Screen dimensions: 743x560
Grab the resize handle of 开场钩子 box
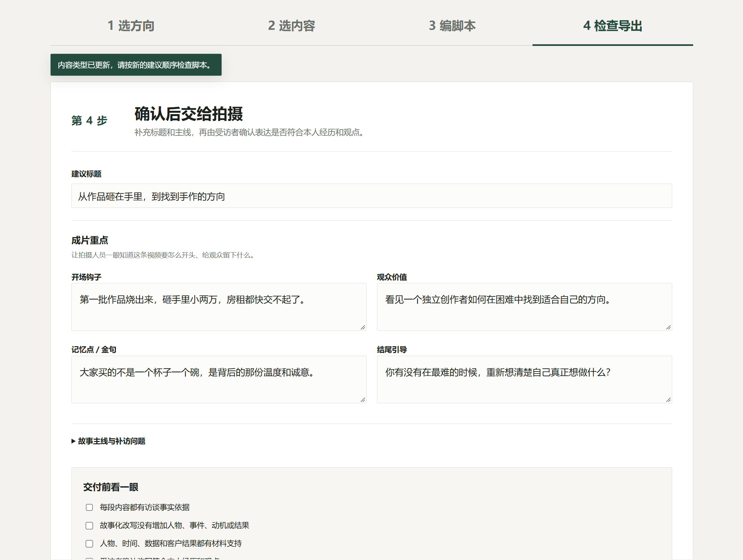pos(363,328)
